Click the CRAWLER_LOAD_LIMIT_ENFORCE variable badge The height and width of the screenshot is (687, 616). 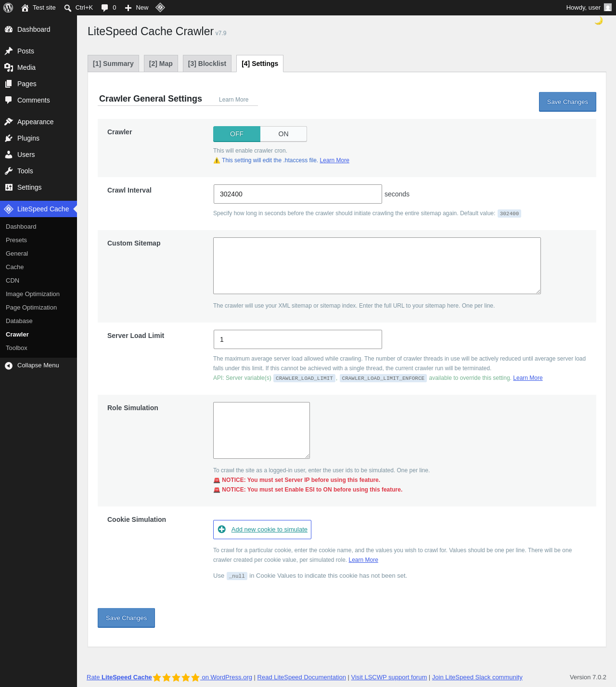pos(383,378)
